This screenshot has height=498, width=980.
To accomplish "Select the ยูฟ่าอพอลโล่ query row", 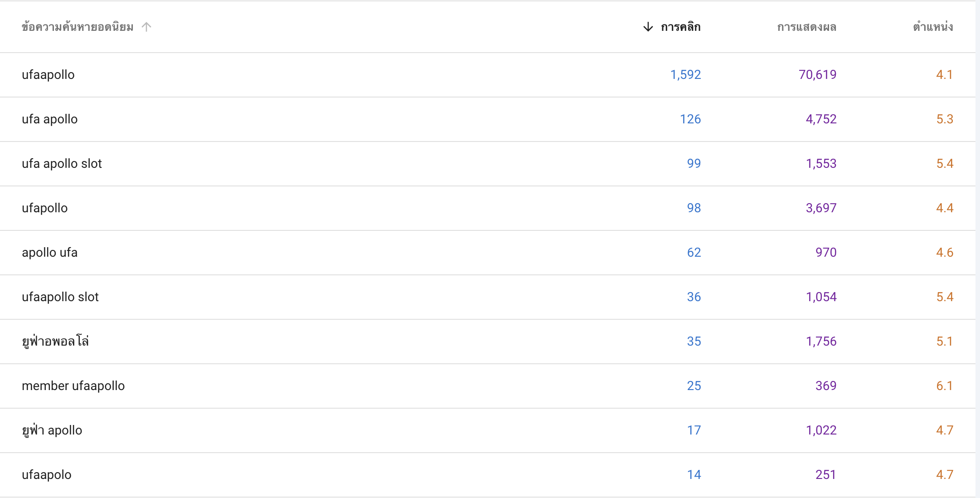I will tap(488, 342).
